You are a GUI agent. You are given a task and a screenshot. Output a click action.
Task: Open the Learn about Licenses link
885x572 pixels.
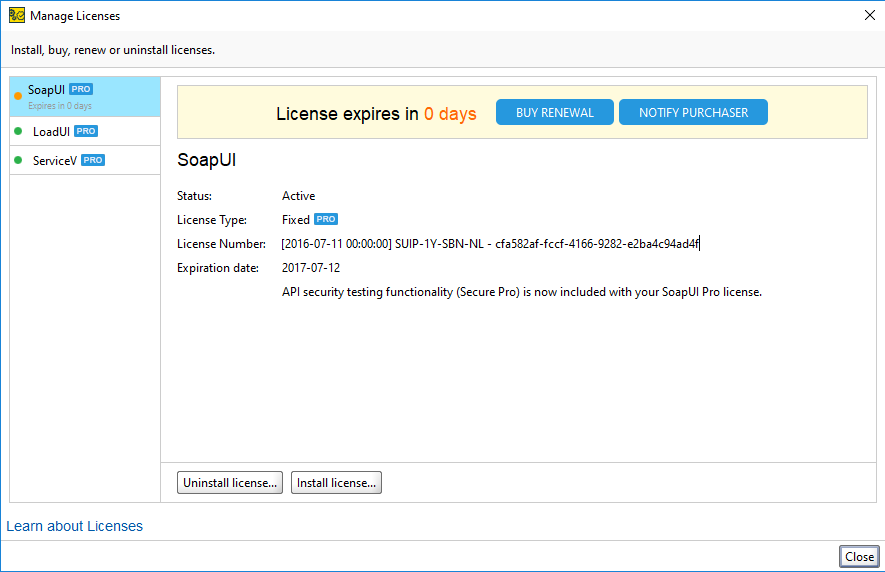point(75,526)
